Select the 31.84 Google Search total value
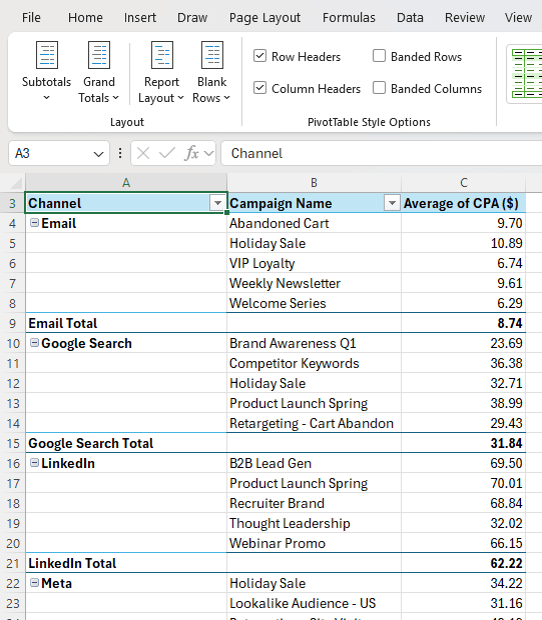 (x=463, y=443)
